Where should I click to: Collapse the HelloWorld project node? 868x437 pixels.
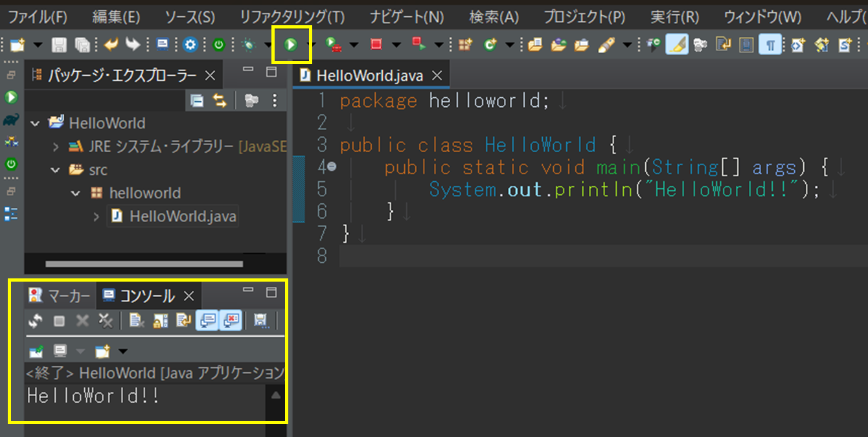pyautogui.click(x=35, y=123)
